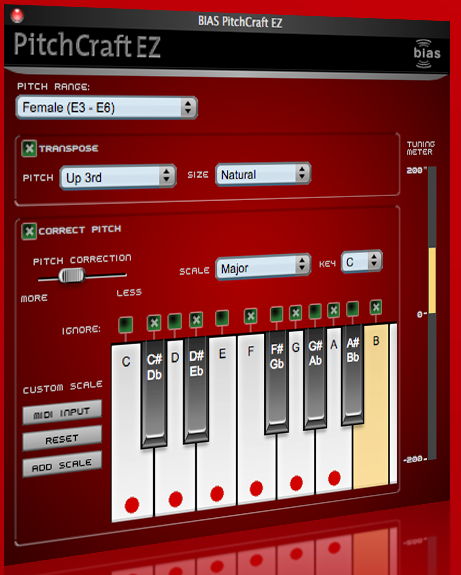This screenshot has height=575, width=461.
Task: Click the D# Eb black key
Action: tap(196, 391)
